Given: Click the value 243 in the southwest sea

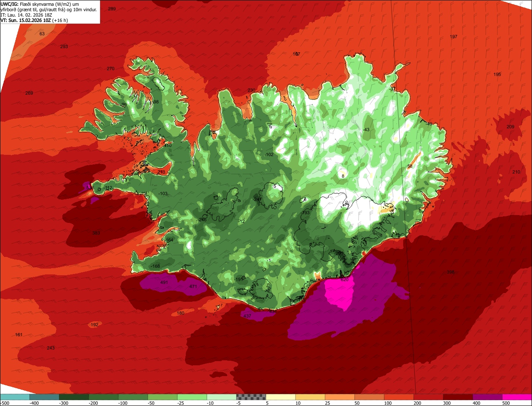Looking at the screenshot, I should 51,348.
